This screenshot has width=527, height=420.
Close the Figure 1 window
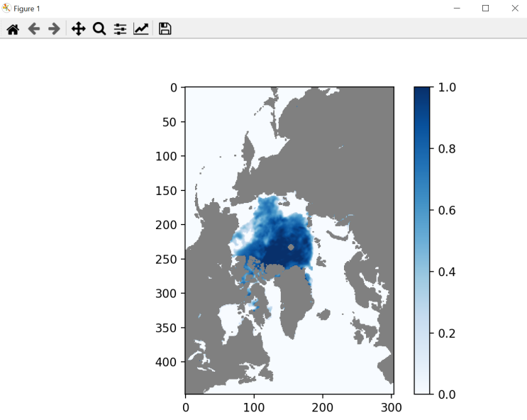(515, 8)
